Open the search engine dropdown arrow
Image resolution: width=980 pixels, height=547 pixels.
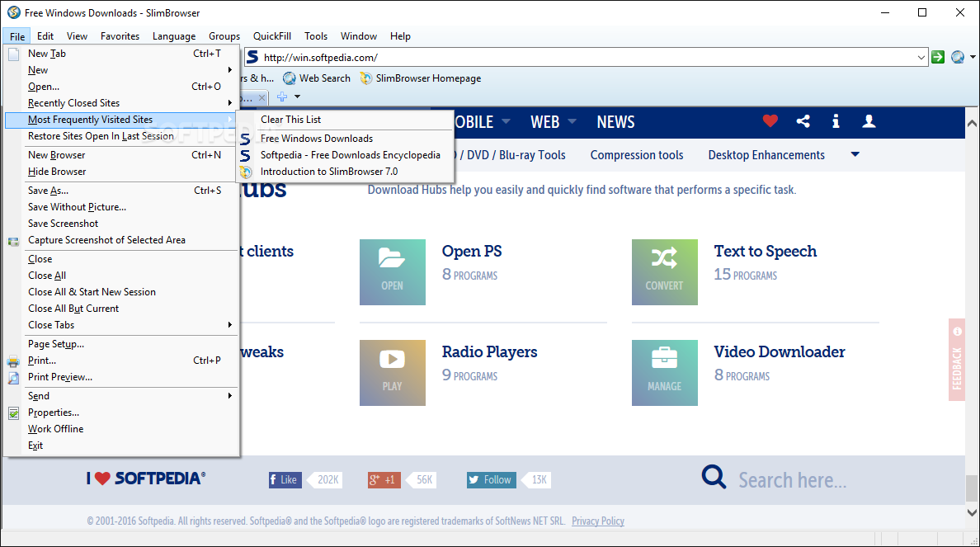[x=973, y=58]
